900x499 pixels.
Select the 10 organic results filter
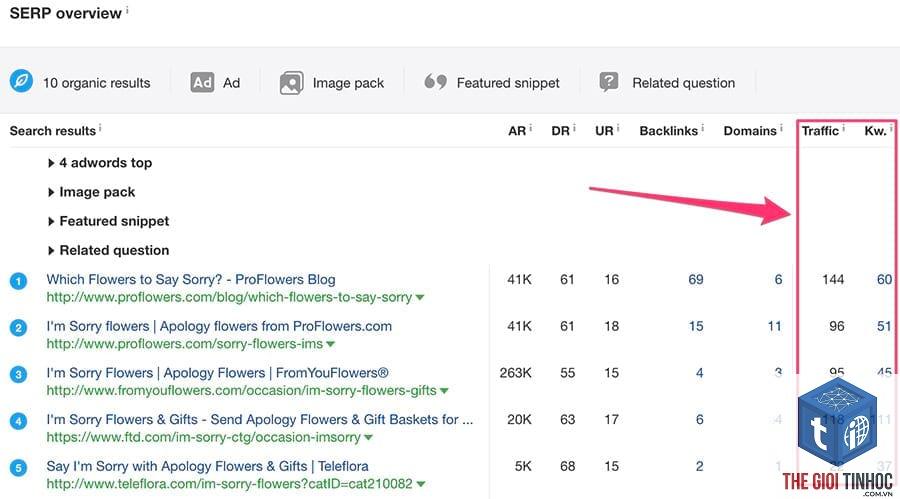pyautogui.click(x=96, y=83)
